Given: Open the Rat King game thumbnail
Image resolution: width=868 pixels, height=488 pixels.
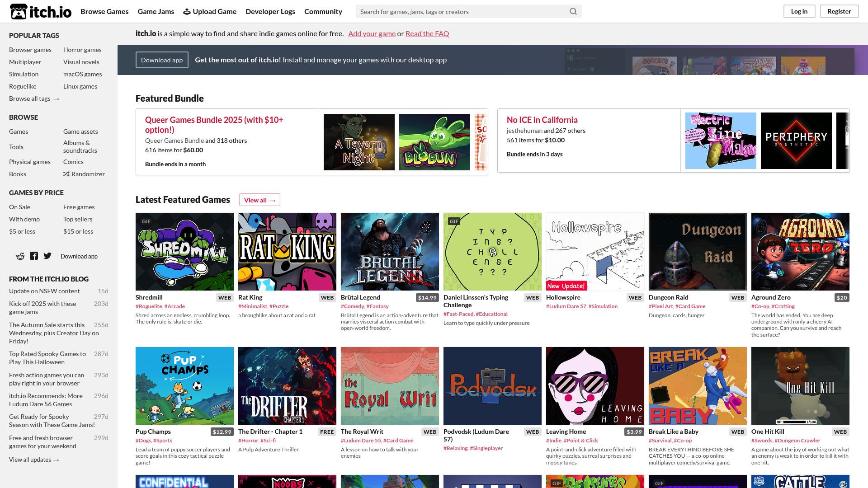Looking at the screenshot, I should tap(287, 252).
